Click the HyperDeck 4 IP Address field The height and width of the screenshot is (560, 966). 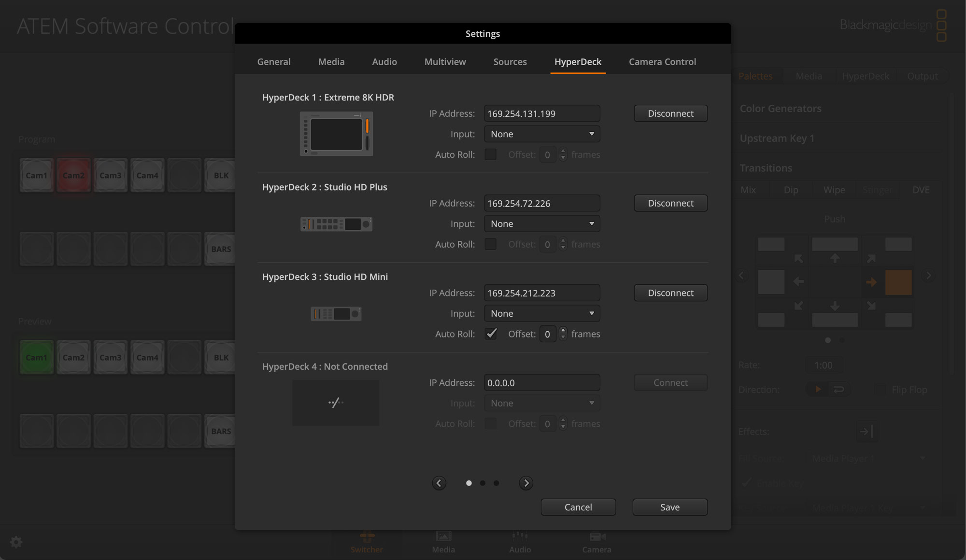(541, 382)
